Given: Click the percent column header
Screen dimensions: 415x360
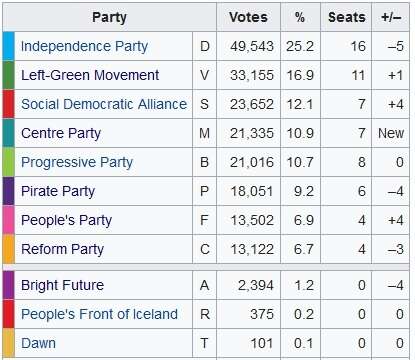Looking at the screenshot, I should tap(300, 17).
